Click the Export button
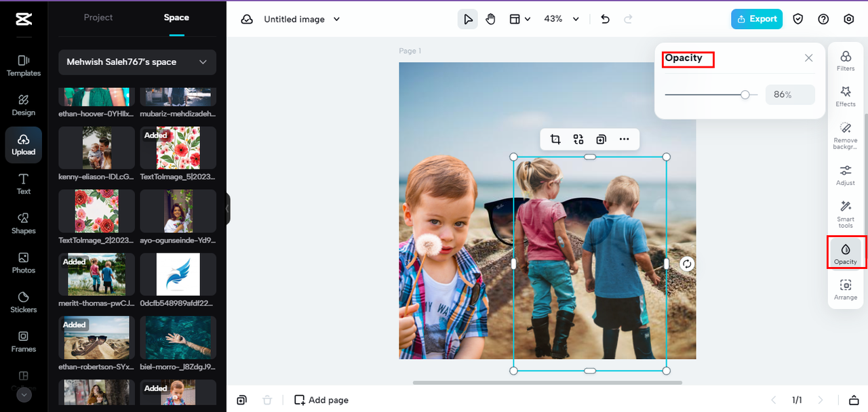 click(757, 19)
